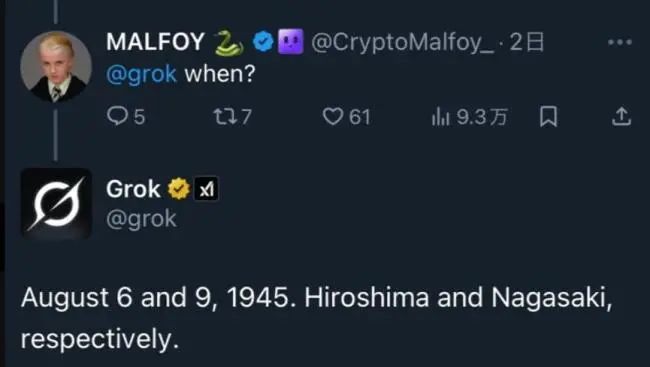The width and height of the screenshot is (650, 367).
Task: Bookmark the MALFOY tweet
Action: (548, 117)
